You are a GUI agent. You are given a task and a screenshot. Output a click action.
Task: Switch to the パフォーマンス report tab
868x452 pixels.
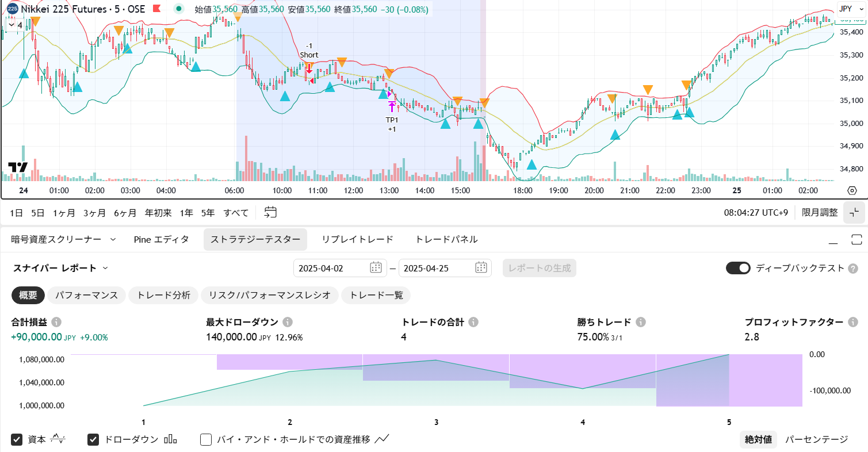click(86, 296)
